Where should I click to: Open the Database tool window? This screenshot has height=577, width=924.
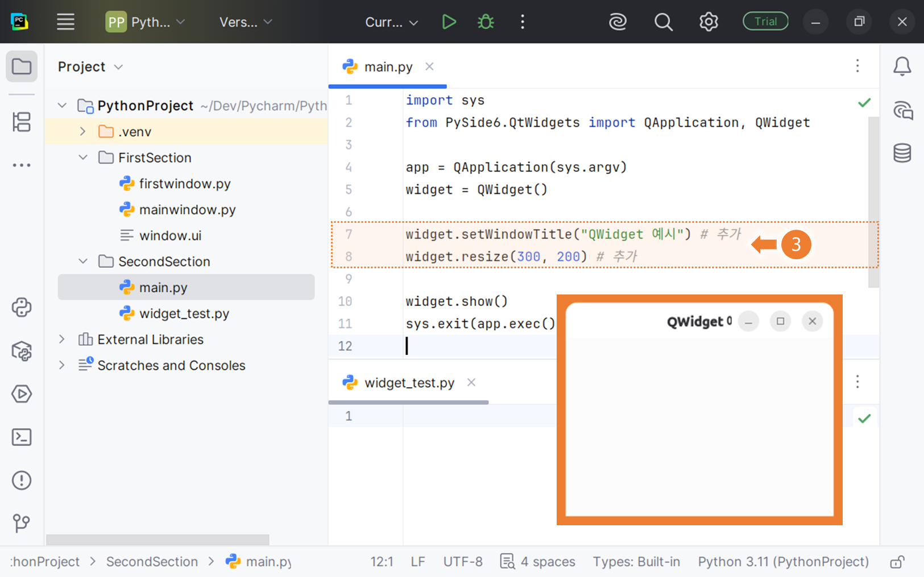[902, 153]
